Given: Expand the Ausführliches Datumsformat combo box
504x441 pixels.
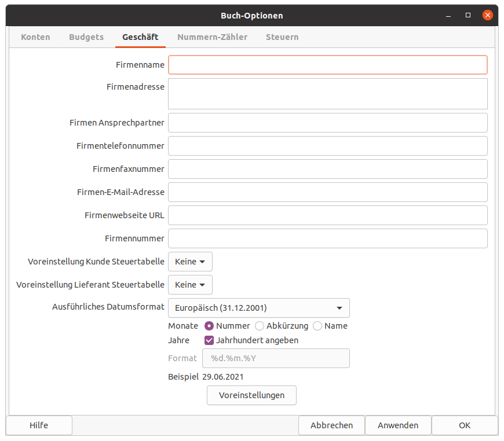Looking at the screenshot, I should pyautogui.click(x=258, y=308).
